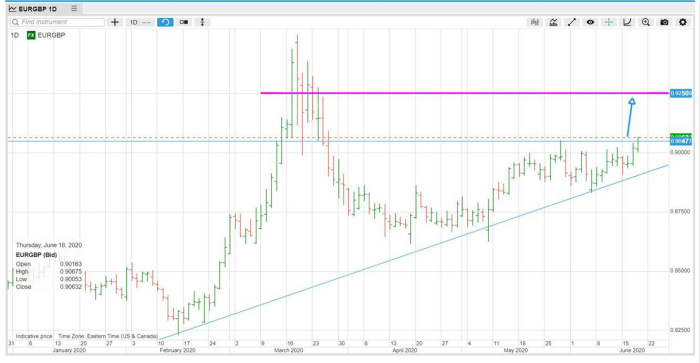The image size is (700, 363).
Task: Open the indicators and studies icon
Action: (553, 22)
